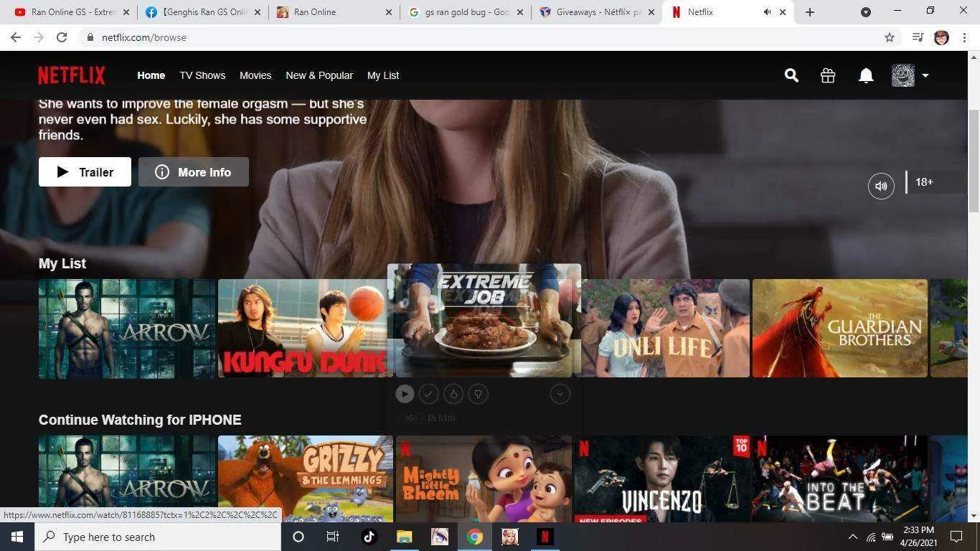The width and height of the screenshot is (980, 551).
Task: Open Unli Life thumbnail
Action: pos(666,329)
